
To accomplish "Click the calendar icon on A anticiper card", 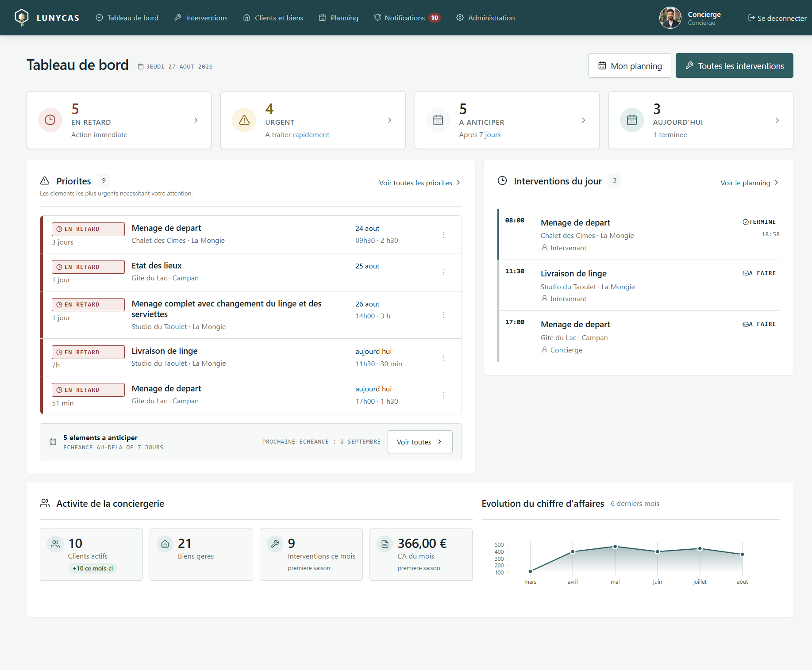I will click(x=438, y=120).
